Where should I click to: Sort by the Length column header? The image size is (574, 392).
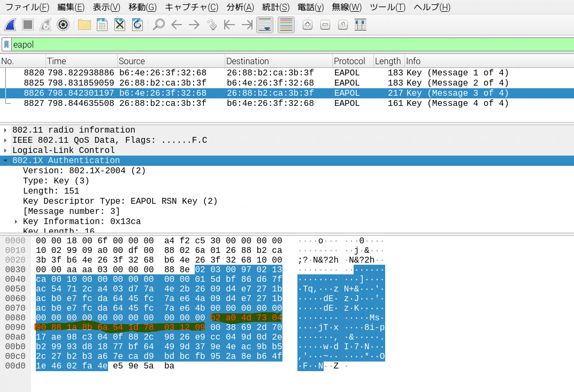coord(388,61)
